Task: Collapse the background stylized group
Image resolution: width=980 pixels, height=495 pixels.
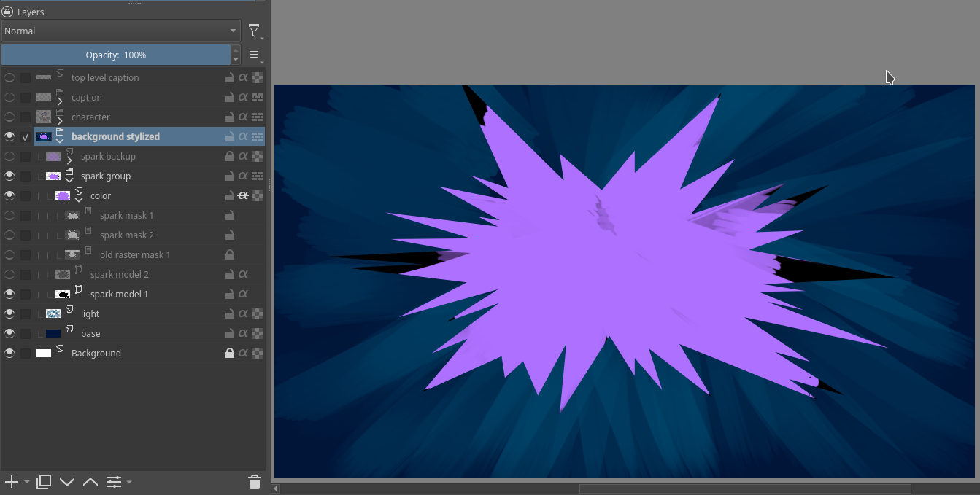Action: [x=60, y=141]
